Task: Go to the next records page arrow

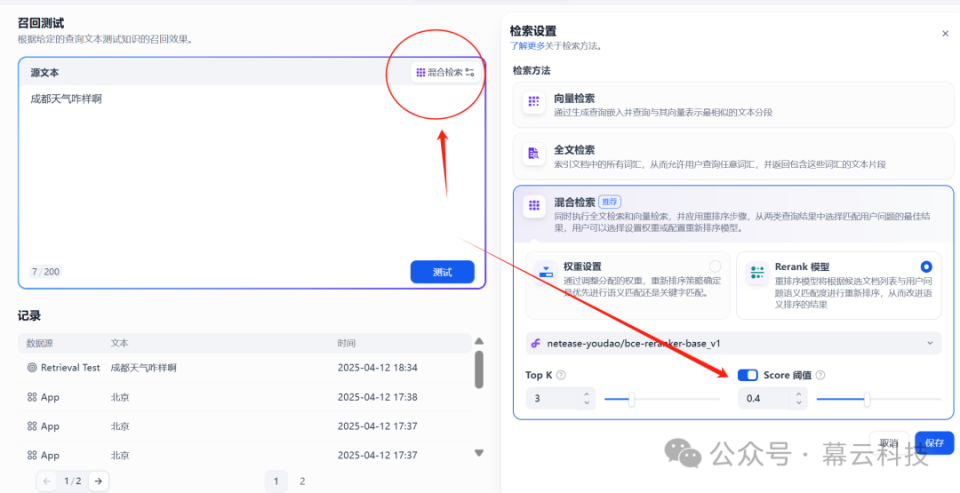Action: [98, 481]
